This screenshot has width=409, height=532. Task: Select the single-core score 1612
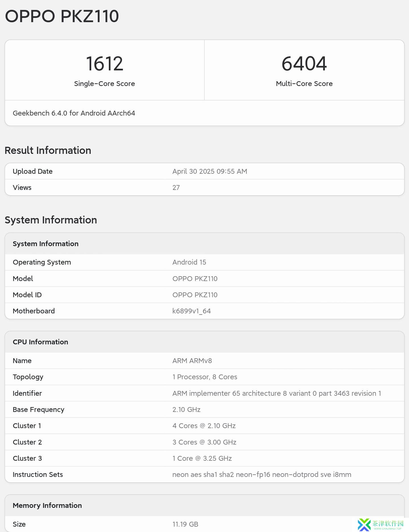(105, 64)
